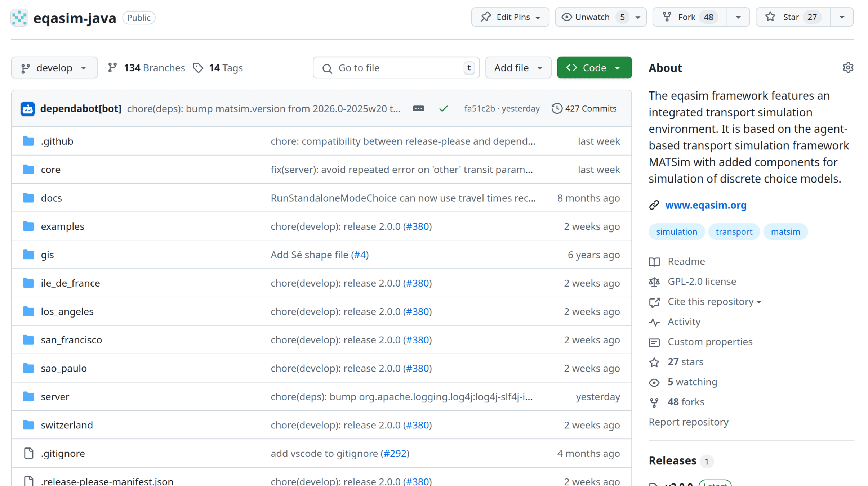Click the About settings gear icon
This screenshot has height=486, width=868.
848,68
